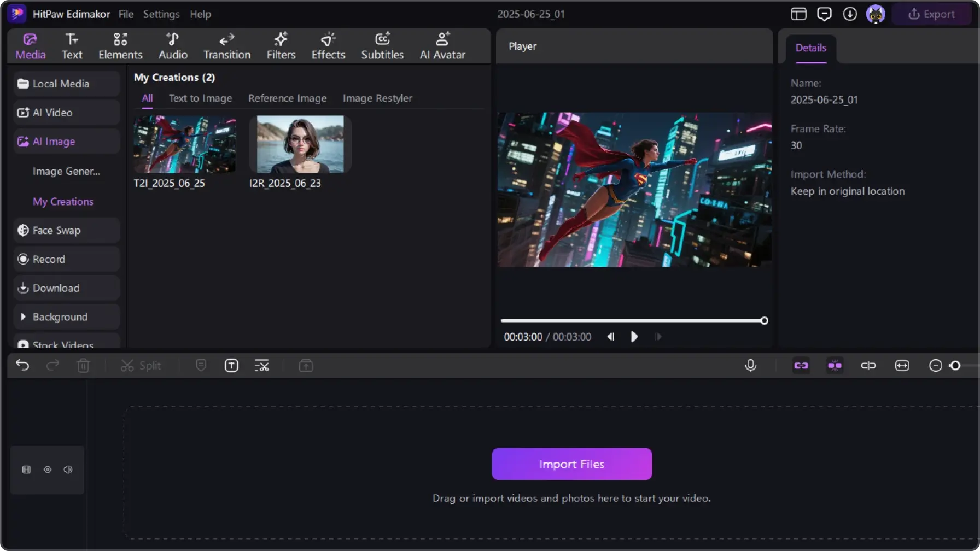Open the Text panel
Viewport: 980px width, 551px height.
(72, 46)
